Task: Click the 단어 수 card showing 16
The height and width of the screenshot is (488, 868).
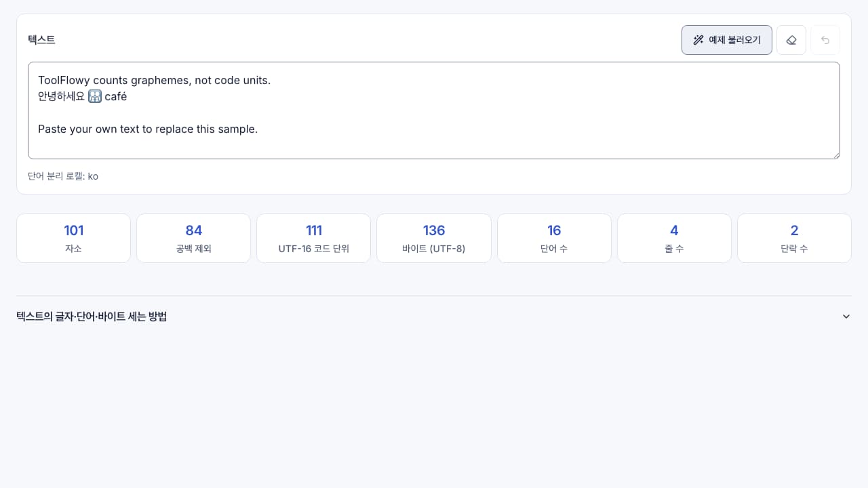Action: [554, 238]
